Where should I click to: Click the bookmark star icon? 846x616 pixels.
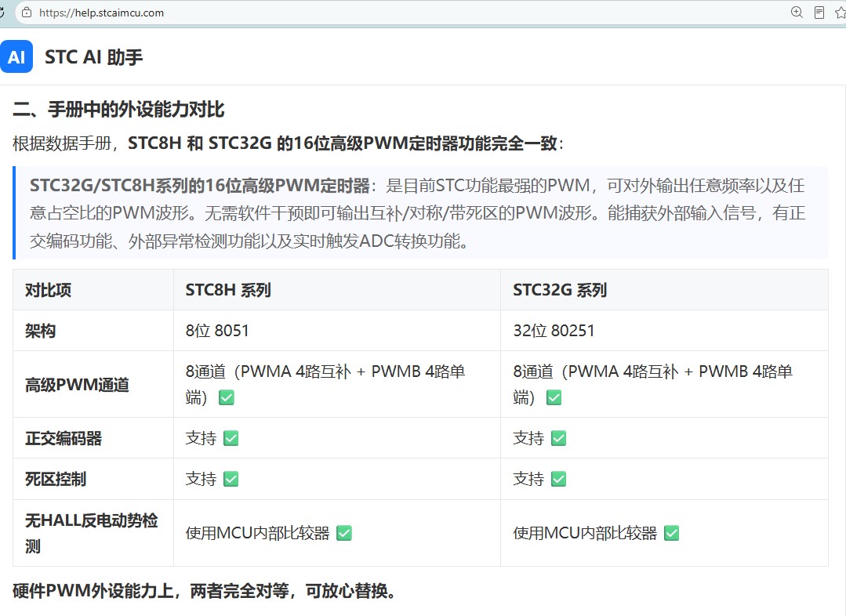click(840, 13)
